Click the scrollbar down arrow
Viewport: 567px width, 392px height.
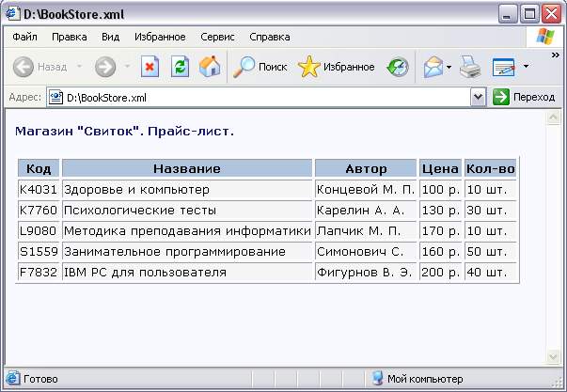coord(553,357)
